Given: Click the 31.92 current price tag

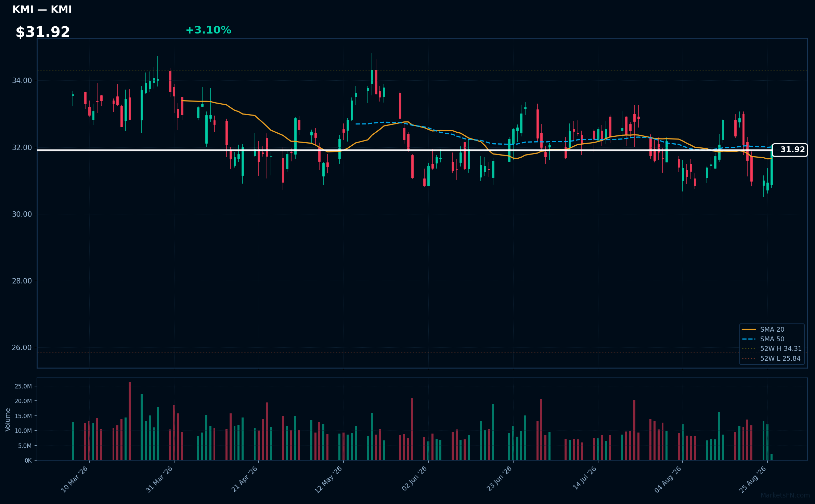Looking at the screenshot, I should [790, 150].
